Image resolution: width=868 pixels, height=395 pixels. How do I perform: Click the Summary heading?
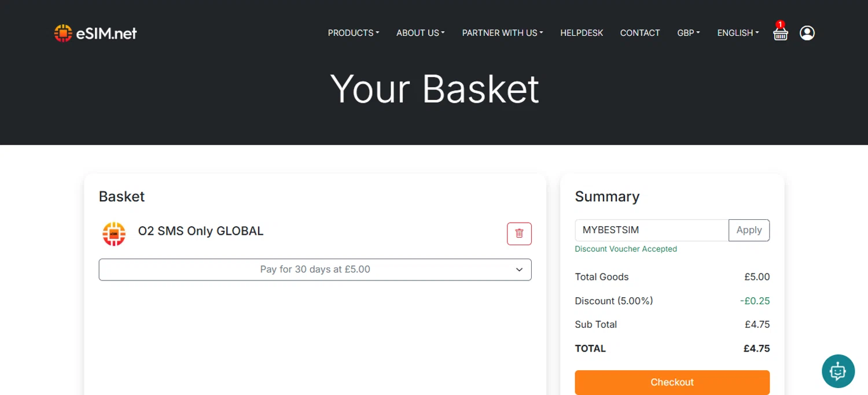tap(607, 197)
